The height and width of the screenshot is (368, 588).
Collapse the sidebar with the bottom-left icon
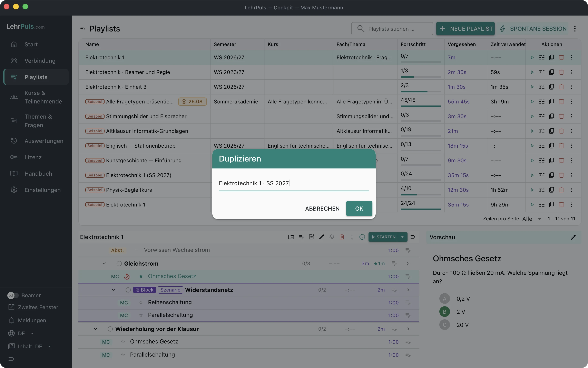coord(11,359)
